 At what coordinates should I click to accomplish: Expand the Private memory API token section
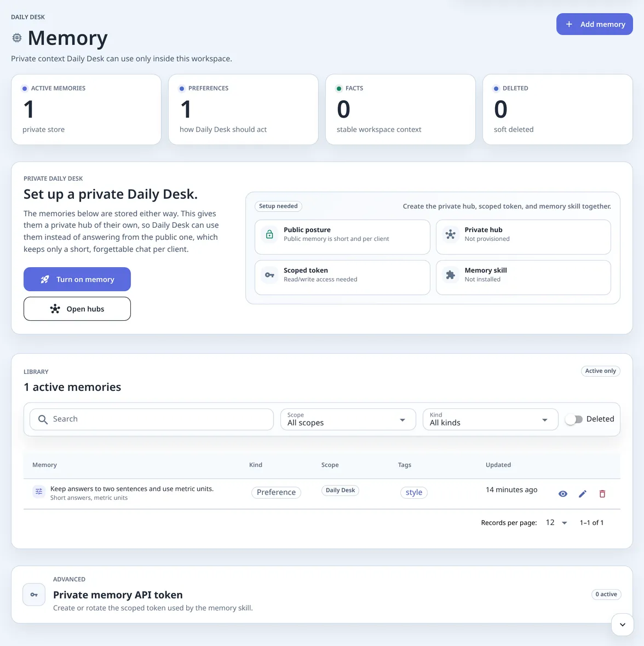pos(322,595)
